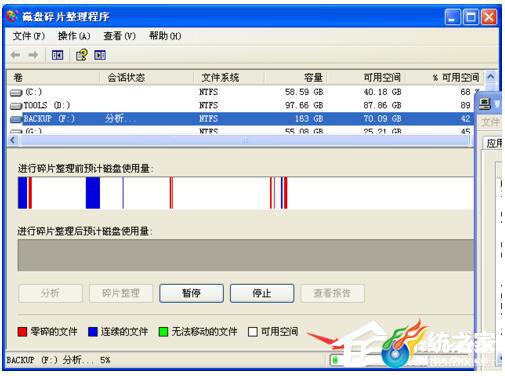The height and width of the screenshot is (376, 505).
Task: Select the TOOLS (D:) volume row
Action: [x=240, y=105]
